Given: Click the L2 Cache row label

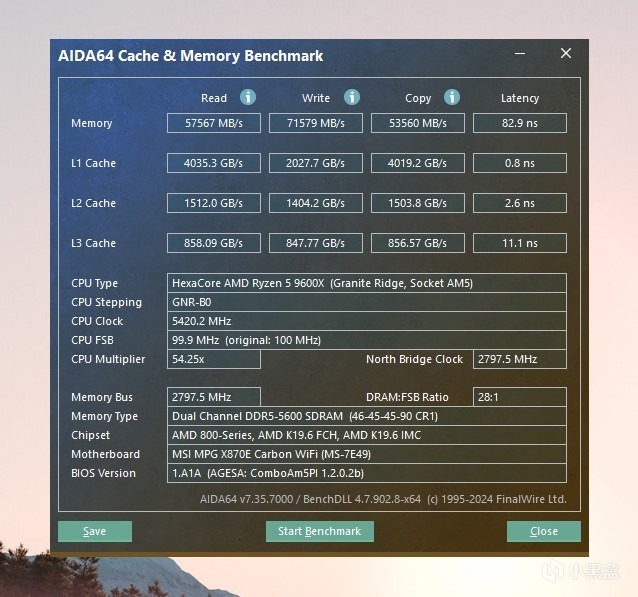Looking at the screenshot, I should pyautogui.click(x=94, y=203).
